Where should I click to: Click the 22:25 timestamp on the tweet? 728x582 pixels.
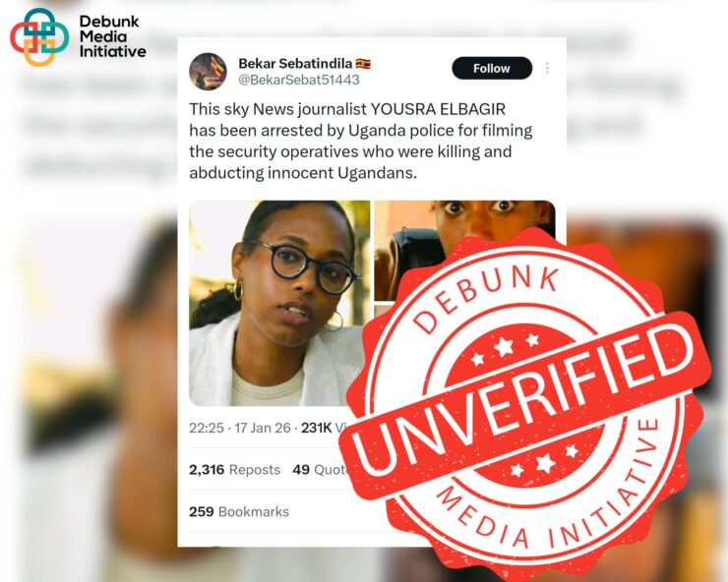tap(207, 428)
